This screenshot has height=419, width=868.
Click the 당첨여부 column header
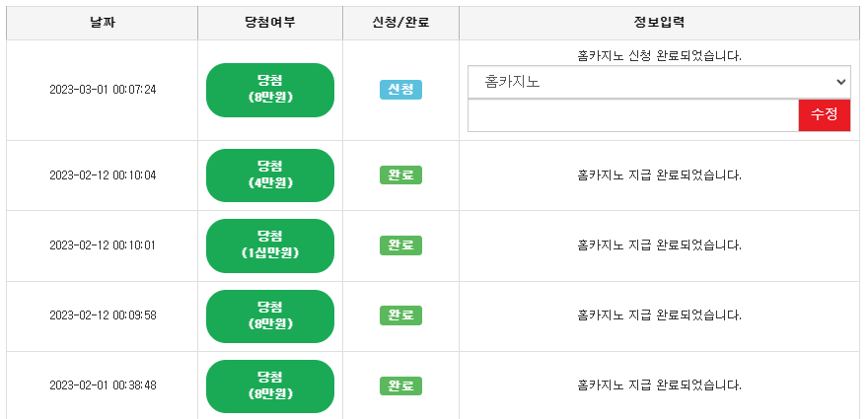click(x=270, y=23)
